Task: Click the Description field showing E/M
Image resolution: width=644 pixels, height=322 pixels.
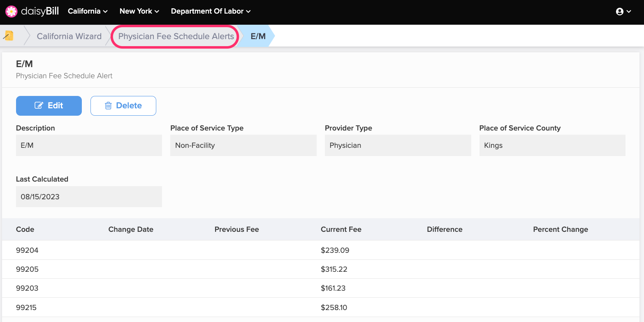Action: tap(89, 145)
